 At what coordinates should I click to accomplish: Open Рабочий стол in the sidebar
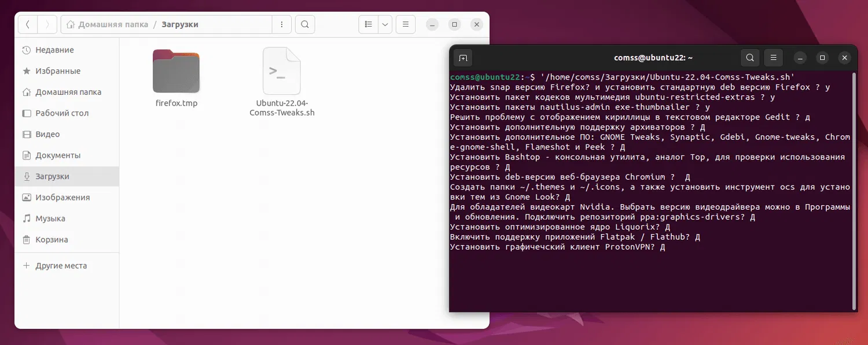pyautogui.click(x=67, y=113)
